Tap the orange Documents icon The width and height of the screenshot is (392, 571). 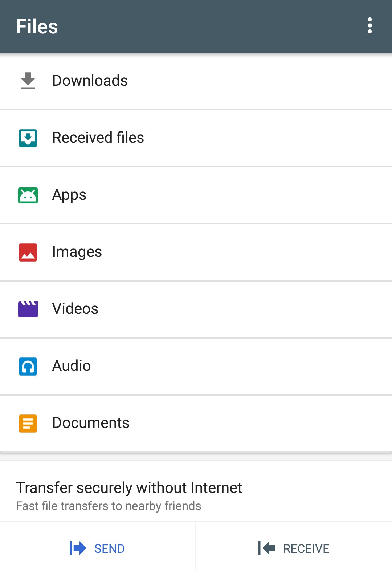(x=28, y=423)
